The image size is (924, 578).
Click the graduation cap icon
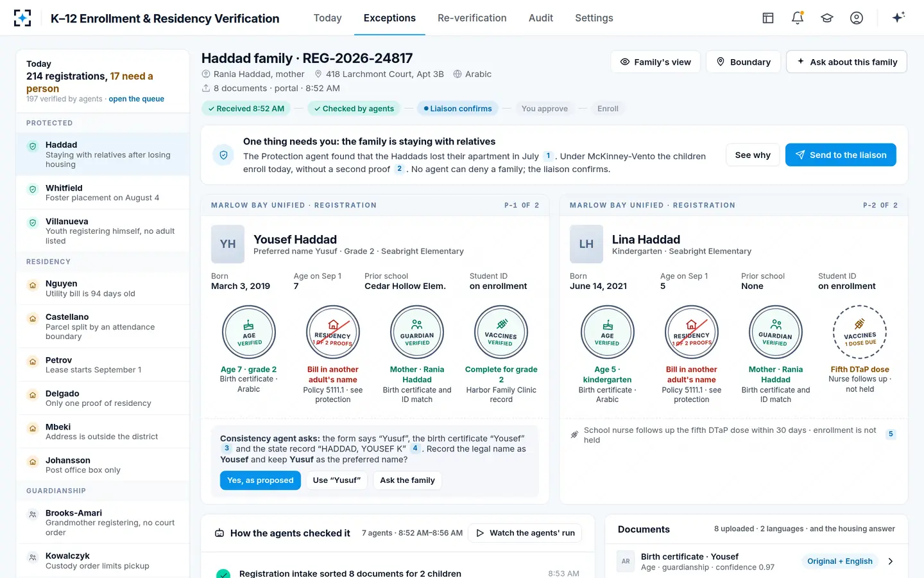[827, 18]
